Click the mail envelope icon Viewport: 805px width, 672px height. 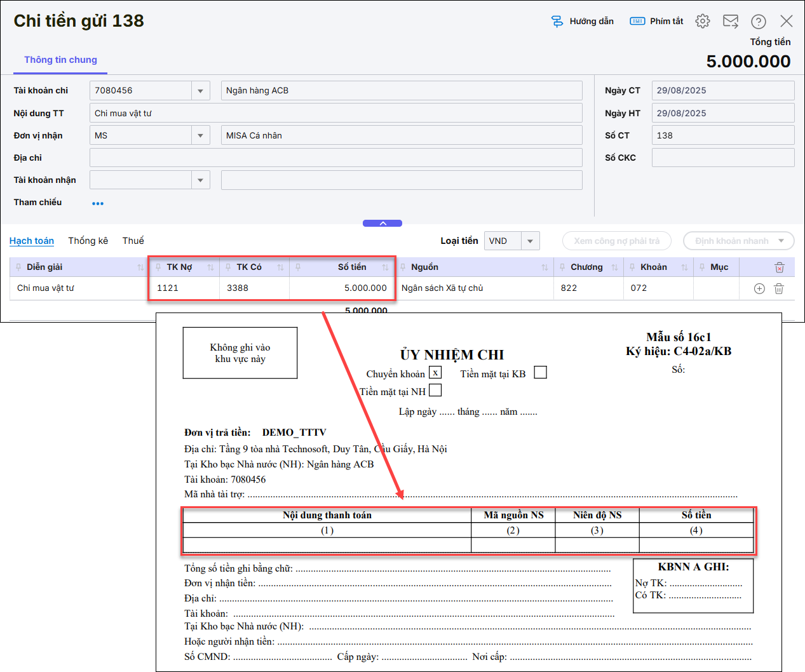click(731, 21)
